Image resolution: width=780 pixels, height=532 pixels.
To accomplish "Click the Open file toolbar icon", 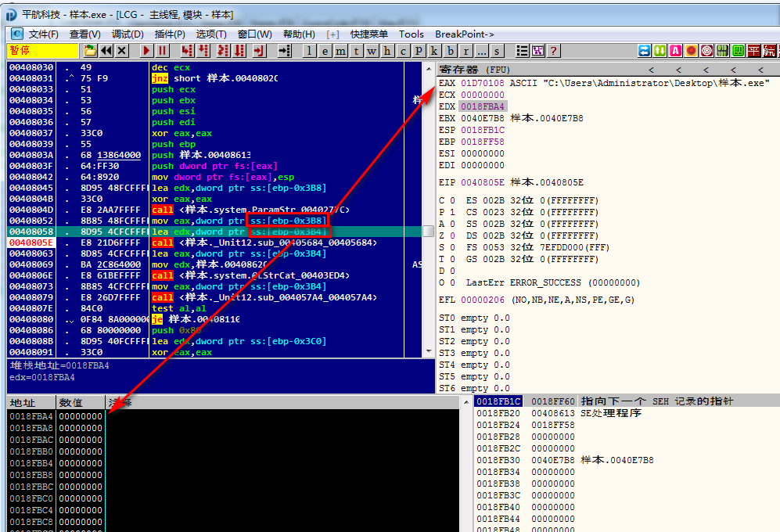I will tap(91, 51).
